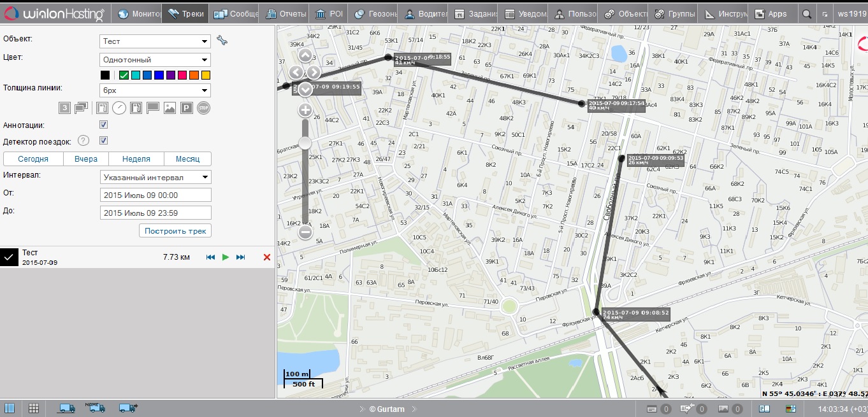
Task: Open the Геозоны tab
Action: click(x=376, y=14)
